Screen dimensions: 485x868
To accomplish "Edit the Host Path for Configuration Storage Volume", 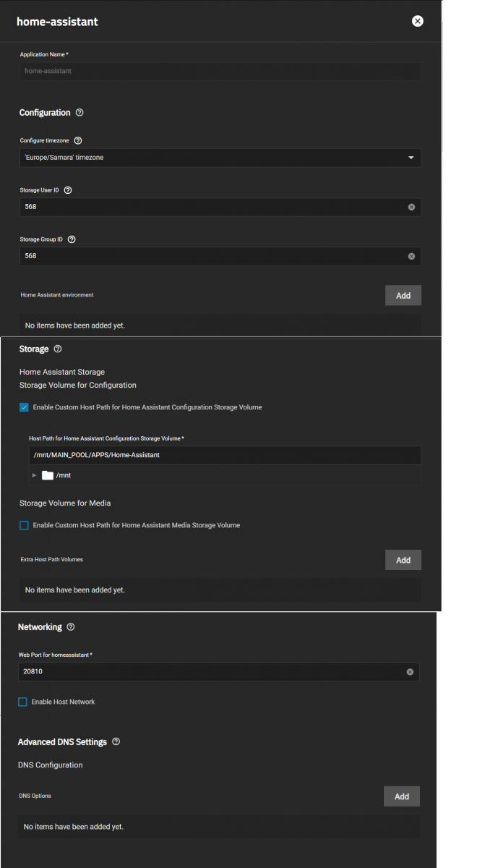I will pos(225,455).
